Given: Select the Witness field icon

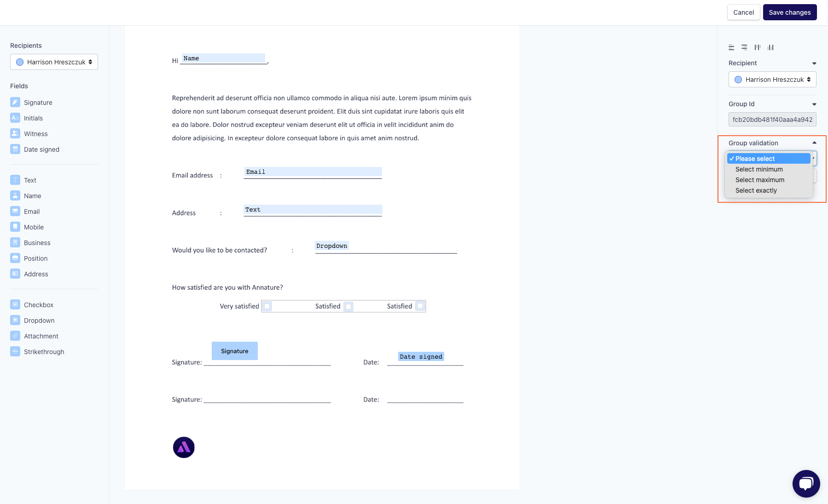Looking at the screenshot, I should [x=15, y=133].
